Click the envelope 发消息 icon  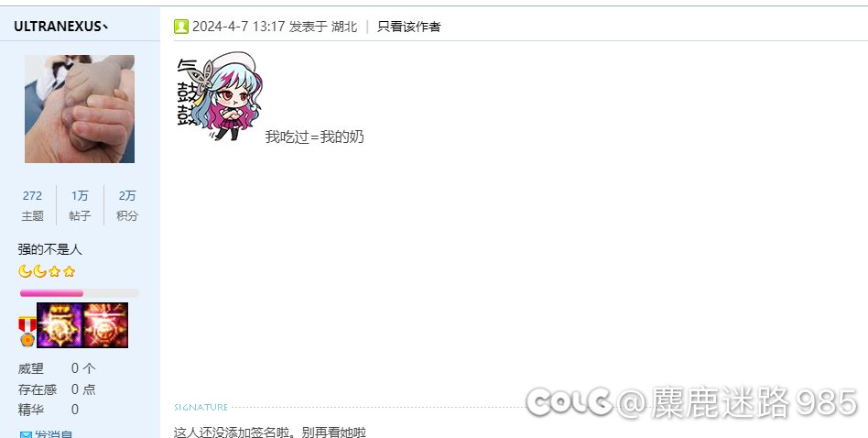point(26,434)
